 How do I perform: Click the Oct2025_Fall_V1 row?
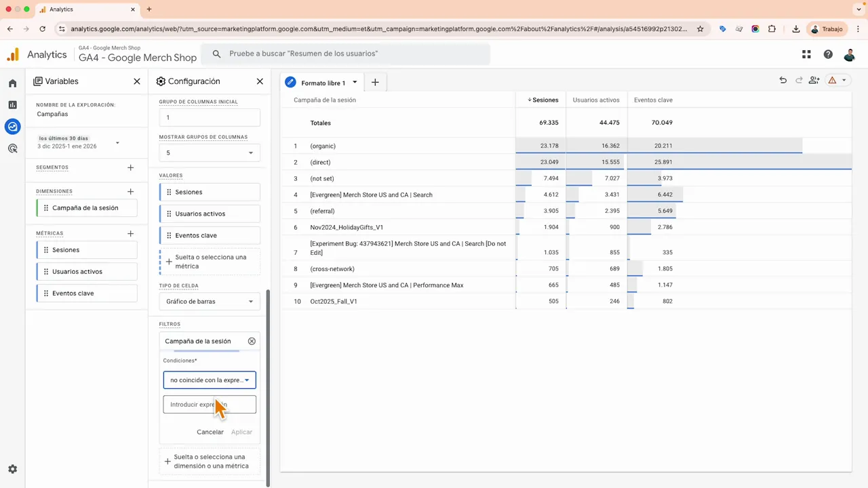click(566, 302)
